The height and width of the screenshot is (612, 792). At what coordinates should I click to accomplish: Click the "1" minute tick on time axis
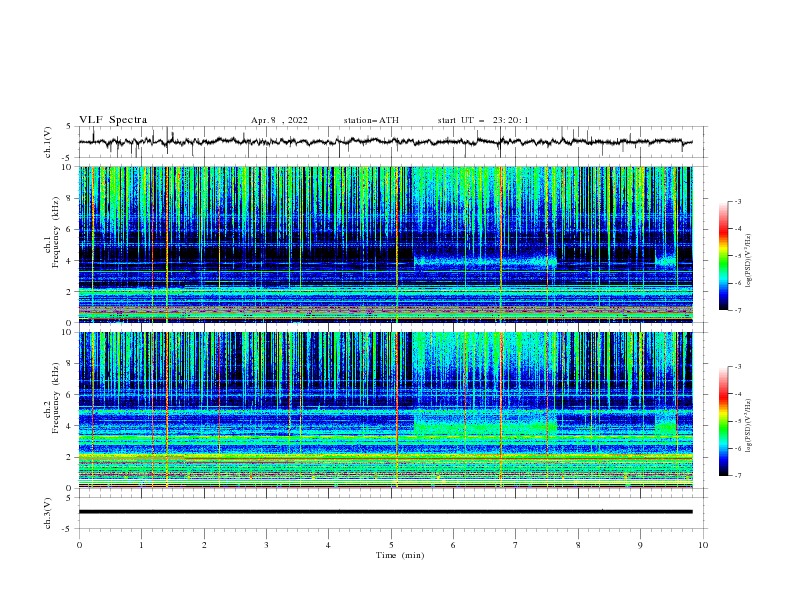pyautogui.click(x=141, y=545)
